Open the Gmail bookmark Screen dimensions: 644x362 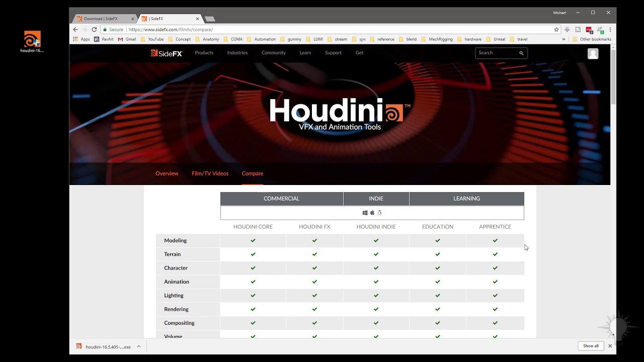tap(127, 39)
